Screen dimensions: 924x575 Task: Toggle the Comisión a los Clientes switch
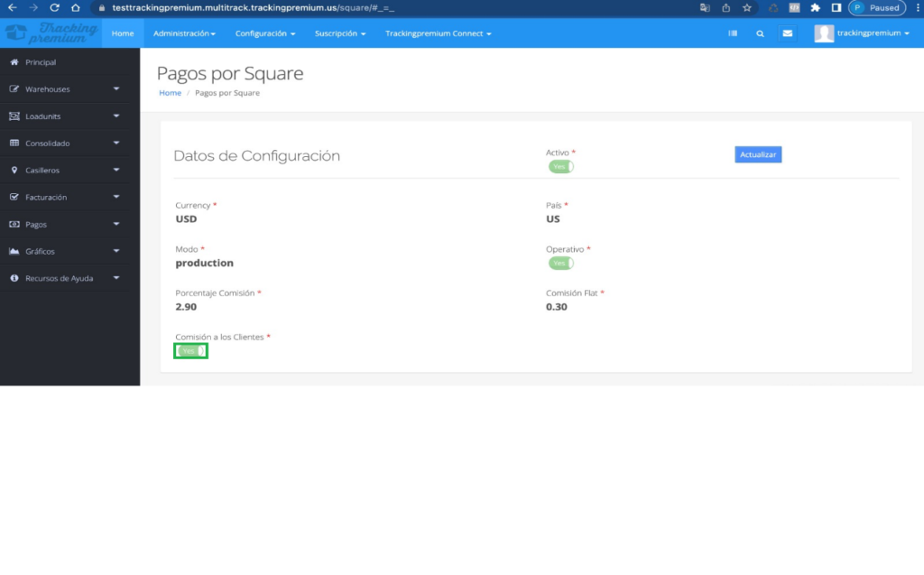click(190, 351)
